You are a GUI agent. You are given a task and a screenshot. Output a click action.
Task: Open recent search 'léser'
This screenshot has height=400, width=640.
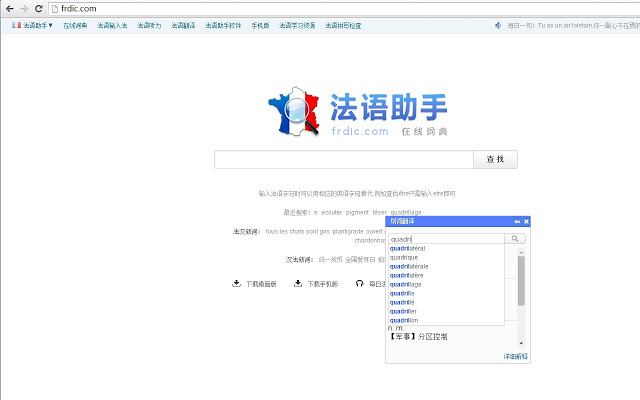[379, 212]
